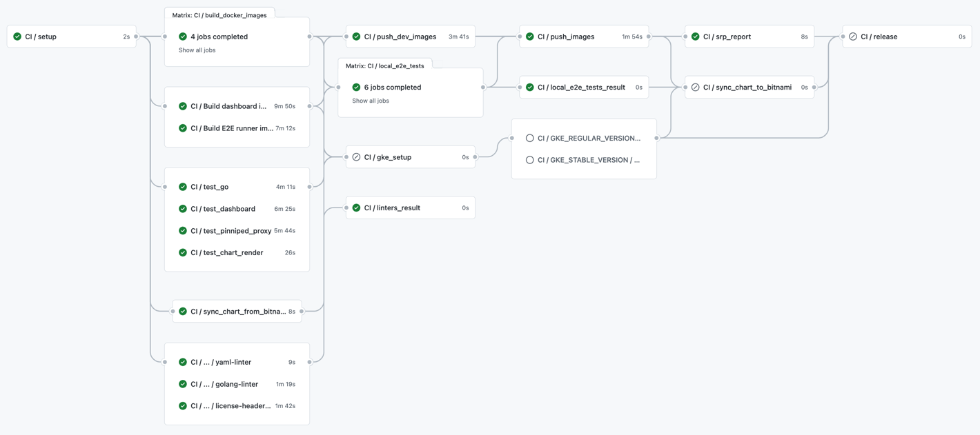Select the CI / test_dashboard job
This screenshot has width=980, height=435.
[224, 208]
